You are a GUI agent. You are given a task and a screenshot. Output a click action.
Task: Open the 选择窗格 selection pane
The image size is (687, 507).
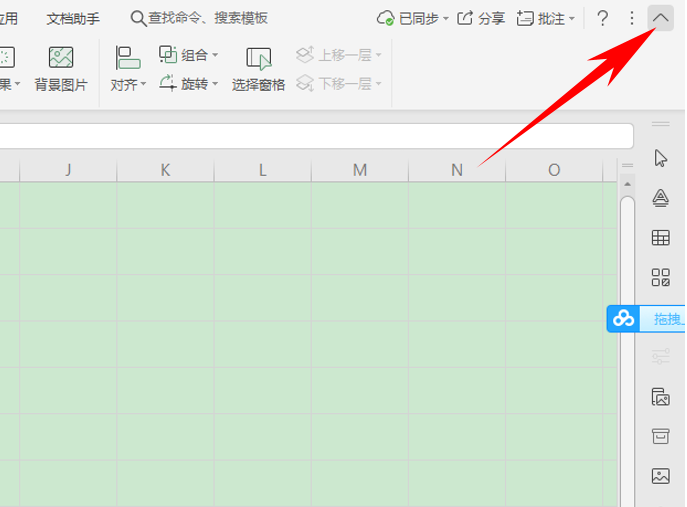(259, 70)
